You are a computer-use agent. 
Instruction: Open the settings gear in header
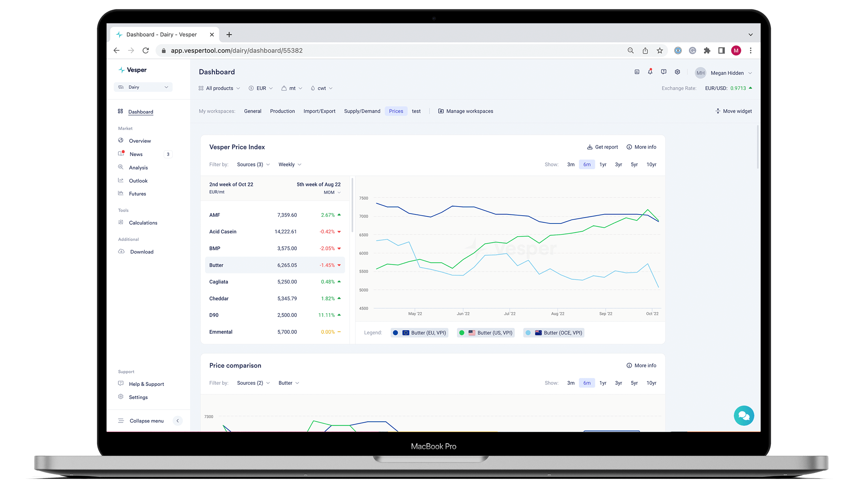click(x=677, y=72)
